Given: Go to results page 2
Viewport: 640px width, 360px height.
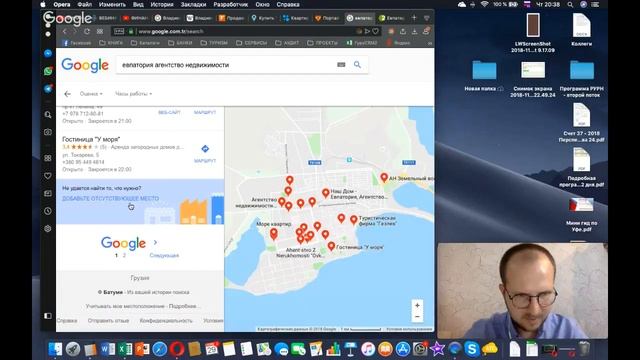Looking at the screenshot, I should point(124,256).
